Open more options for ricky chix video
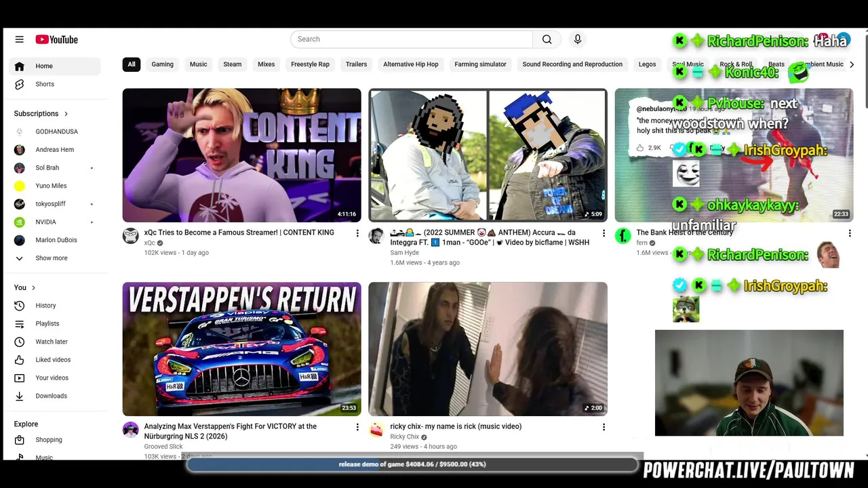The width and height of the screenshot is (868, 488). pos(604,427)
